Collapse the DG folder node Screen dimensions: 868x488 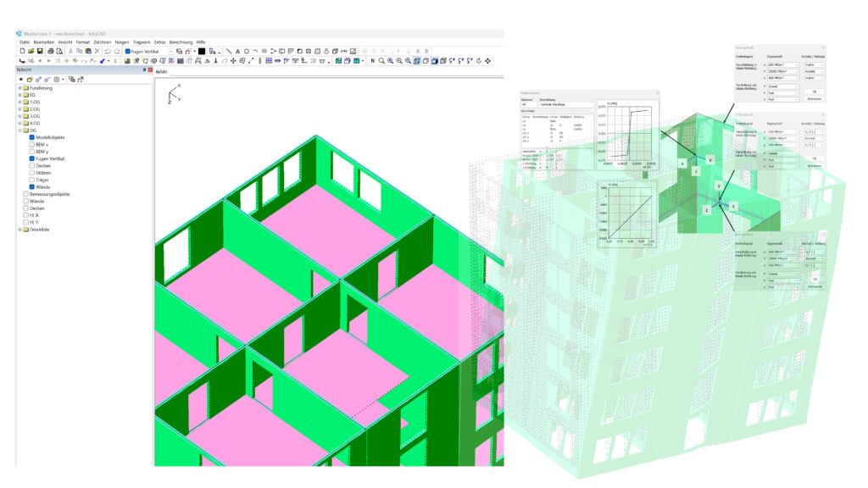[19, 130]
